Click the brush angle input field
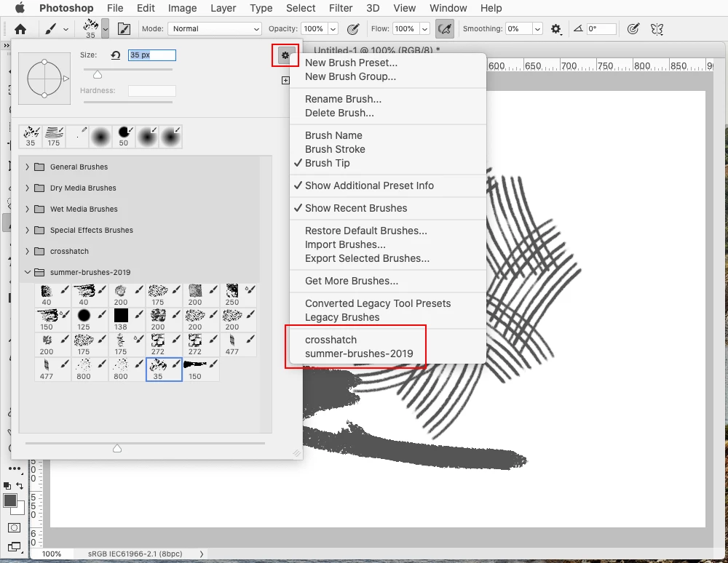Image resolution: width=728 pixels, height=563 pixels. click(x=601, y=29)
